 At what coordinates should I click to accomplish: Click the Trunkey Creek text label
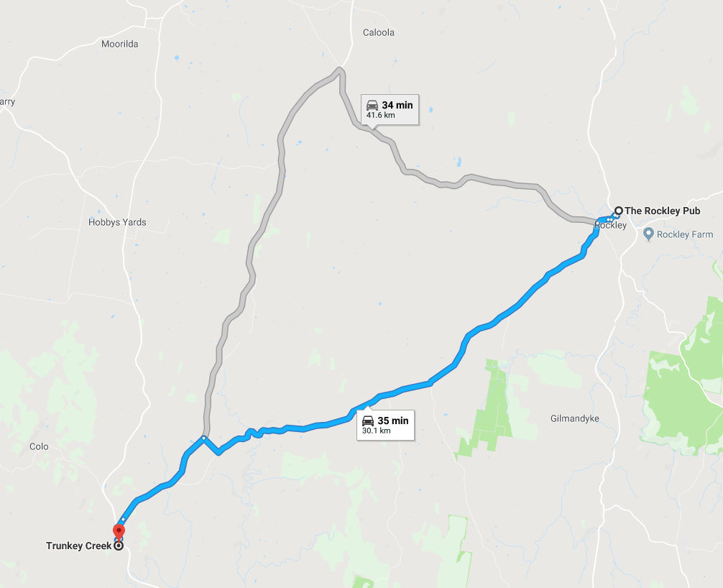click(78, 546)
